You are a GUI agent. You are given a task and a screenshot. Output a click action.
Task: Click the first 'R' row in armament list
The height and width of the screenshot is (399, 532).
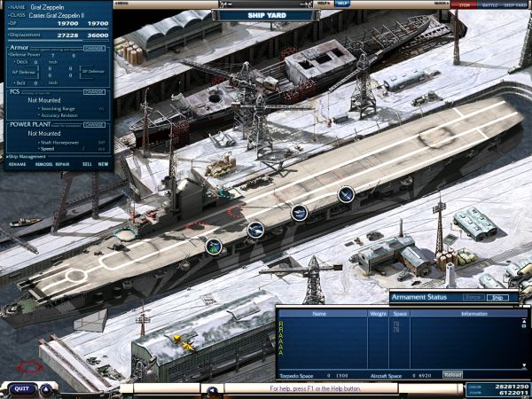click(x=281, y=324)
